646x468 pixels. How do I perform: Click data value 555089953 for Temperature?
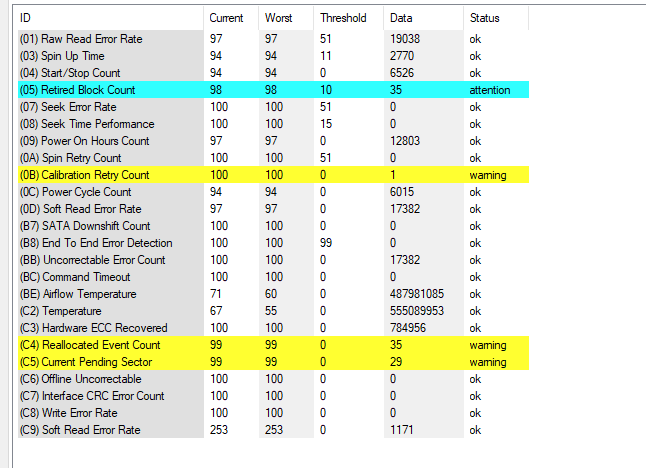click(x=417, y=311)
